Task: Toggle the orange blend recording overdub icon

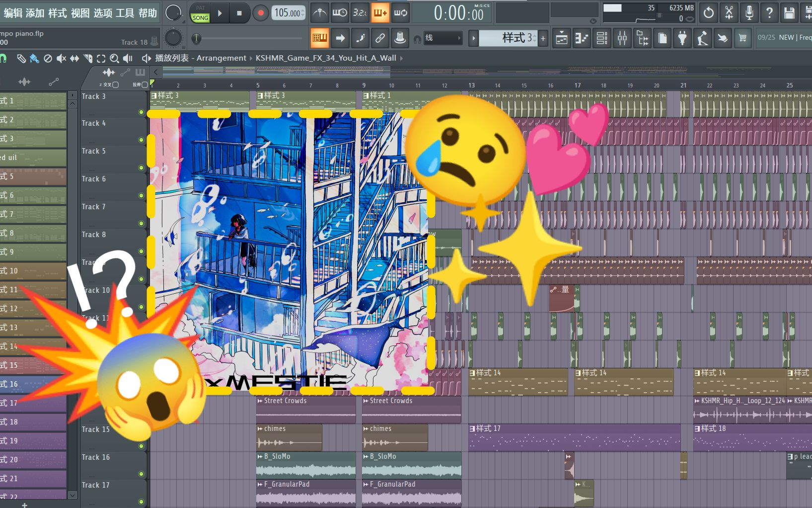Action: pyautogui.click(x=380, y=13)
